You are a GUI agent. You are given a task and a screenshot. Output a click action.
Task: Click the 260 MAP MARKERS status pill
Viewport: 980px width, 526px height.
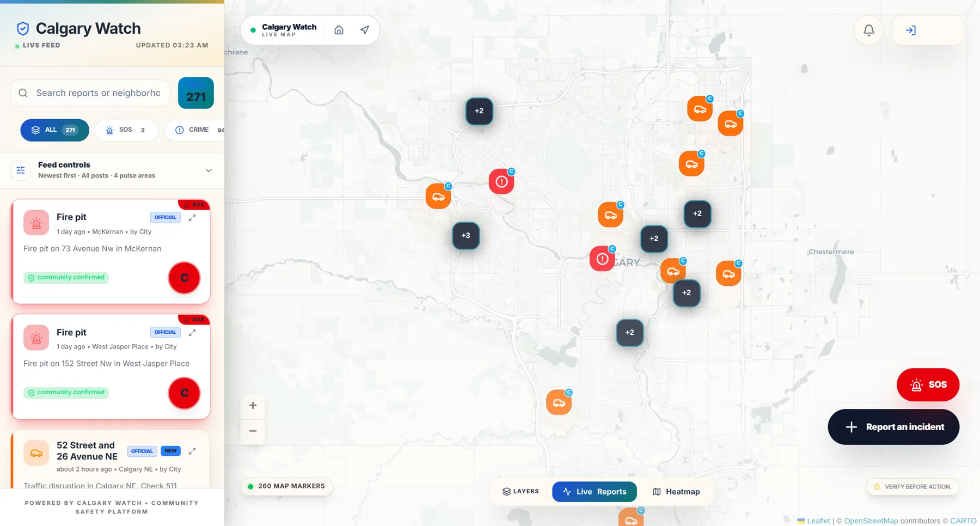pos(286,486)
